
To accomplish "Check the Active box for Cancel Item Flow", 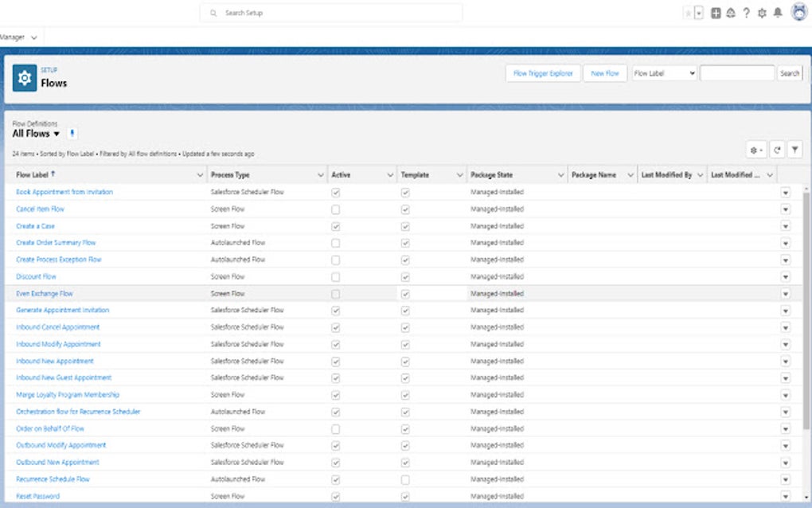I will (x=334, y=209).
